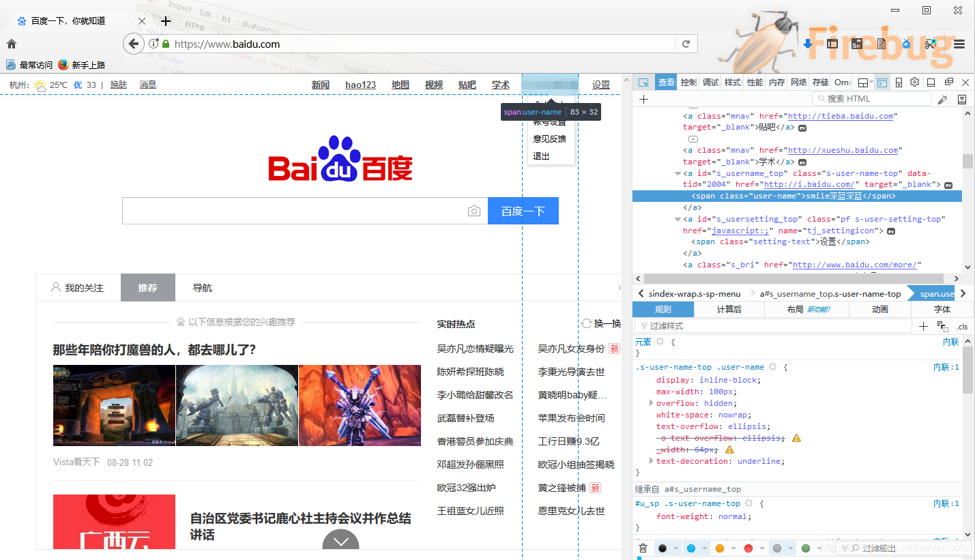Open hao123 link in Baidu nav
This screenshot has height=560, width=975.
pyautogui.click(x=360, y=85)
